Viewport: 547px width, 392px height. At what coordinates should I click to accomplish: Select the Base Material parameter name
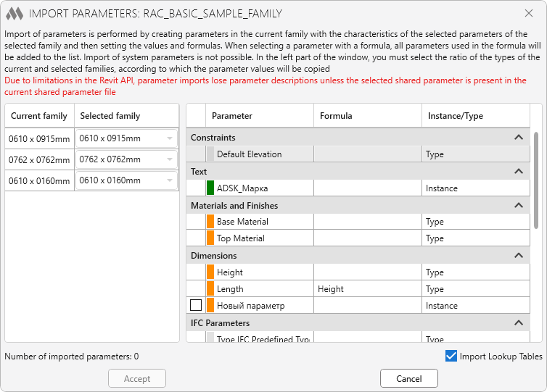(x=242, y=222)
